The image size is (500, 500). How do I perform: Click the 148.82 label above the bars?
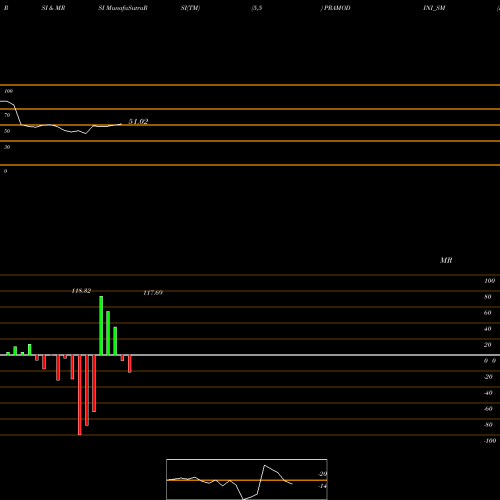[81, 291]
